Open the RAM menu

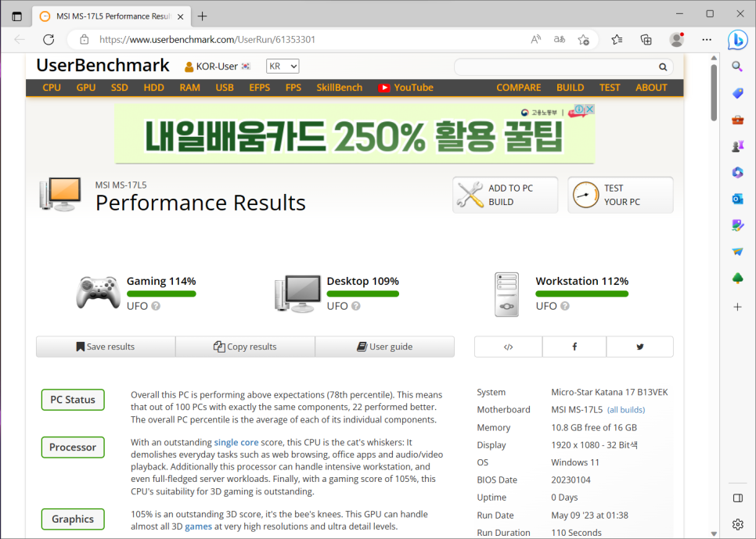pos(190,88)
